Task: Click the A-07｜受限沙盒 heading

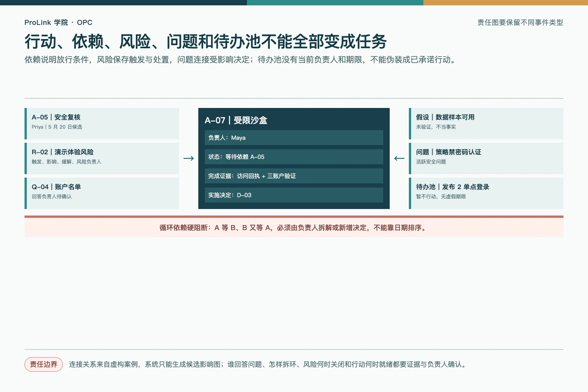Action: [236, 120]
